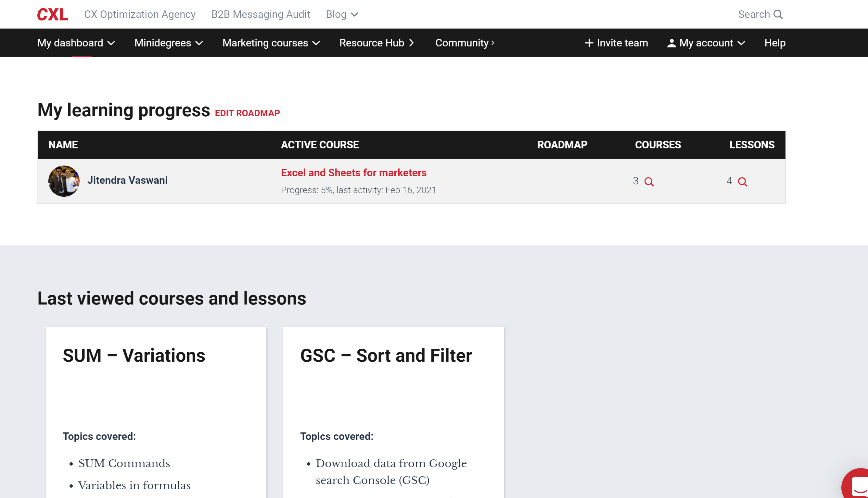Expand the Blog dropdown
868x498 pixels.
coord(342,14)
